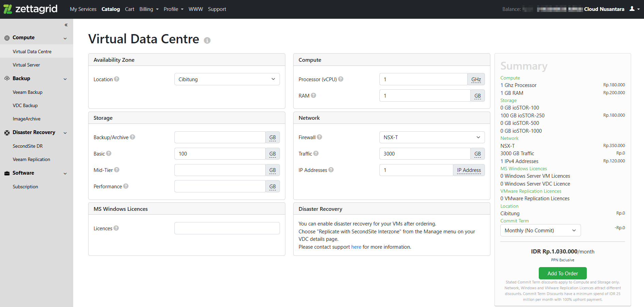This screenshot has width=644, height=307.
Task: Focus the Performance storage input
Action: tap(220, 186)
